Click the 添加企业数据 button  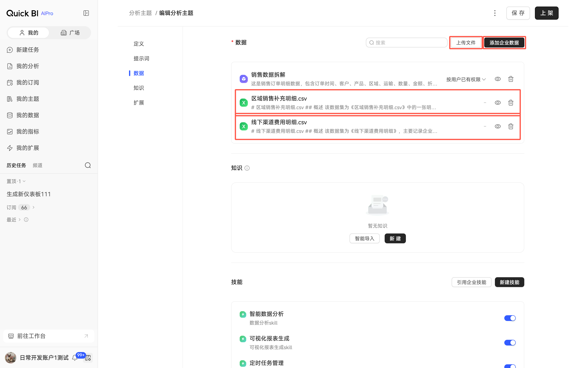click(504, 43)
